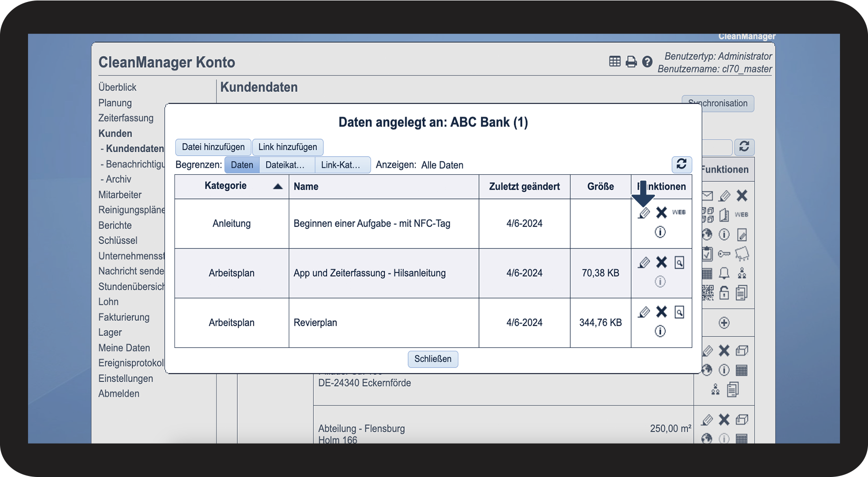Delete the 'App und Zeiterfassung' entry

661,262
